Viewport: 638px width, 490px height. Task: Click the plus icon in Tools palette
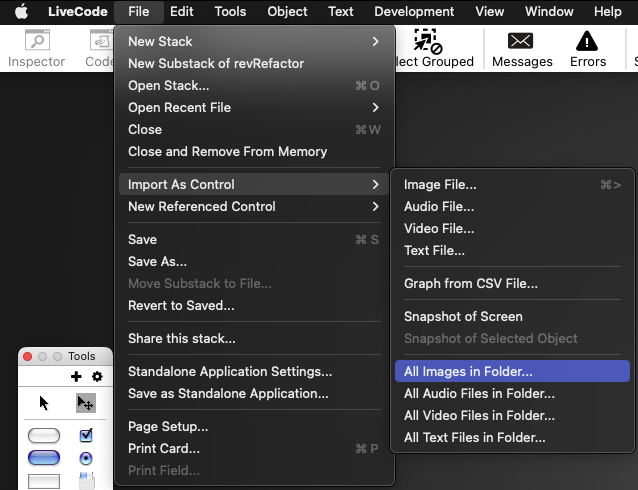pos(76,377)
